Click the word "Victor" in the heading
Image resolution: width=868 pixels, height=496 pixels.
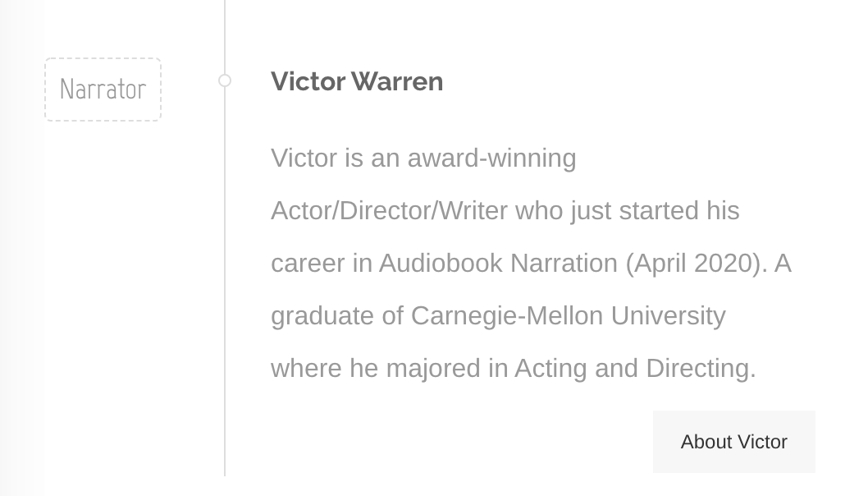pyautogui.click(x=308, y=81)
